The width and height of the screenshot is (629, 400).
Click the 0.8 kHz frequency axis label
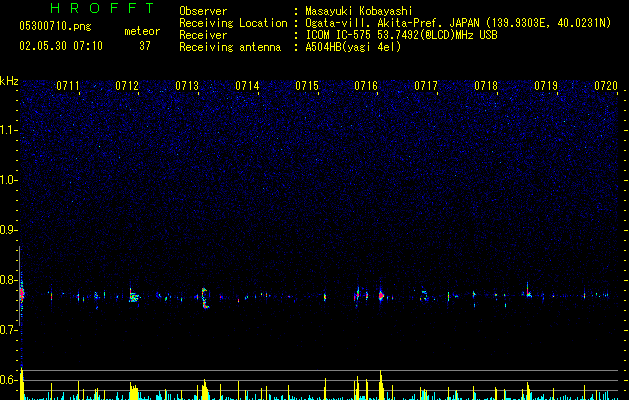(x=8, y=280)
